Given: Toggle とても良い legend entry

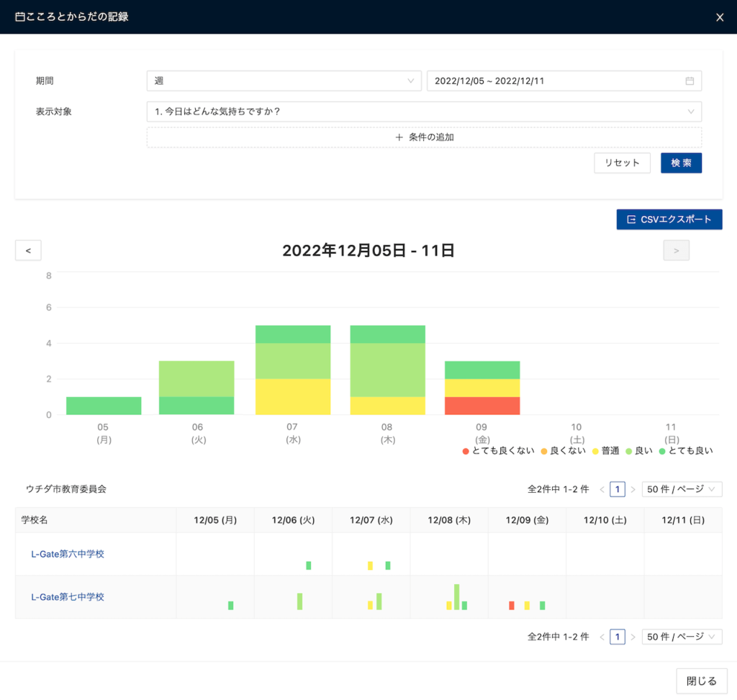Looking at the screenshot, I should [688, 451].
